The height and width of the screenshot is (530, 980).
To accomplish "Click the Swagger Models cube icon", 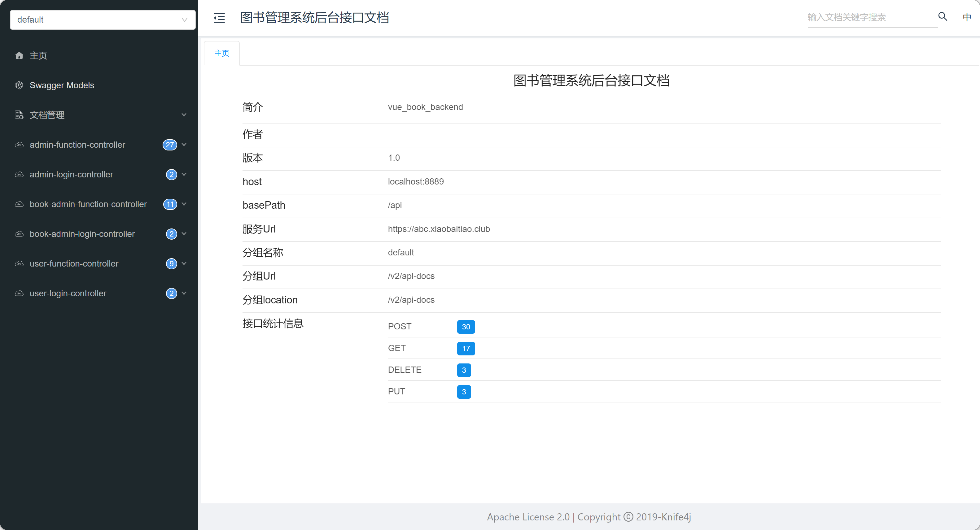I will pos(19,85).
